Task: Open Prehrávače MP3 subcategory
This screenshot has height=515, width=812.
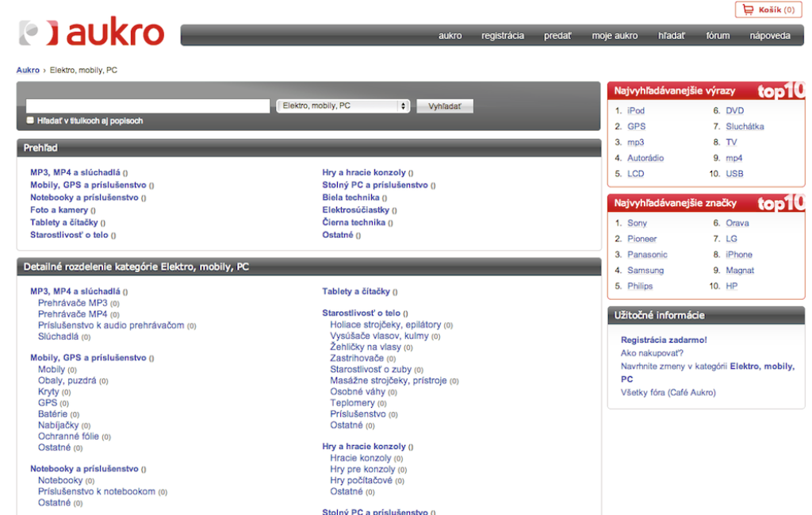Action: (72, 303)
